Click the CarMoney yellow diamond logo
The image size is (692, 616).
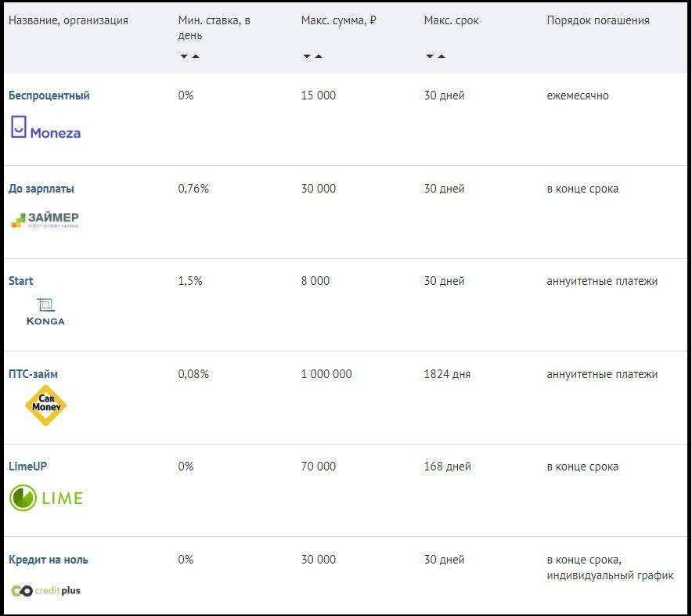45,405
